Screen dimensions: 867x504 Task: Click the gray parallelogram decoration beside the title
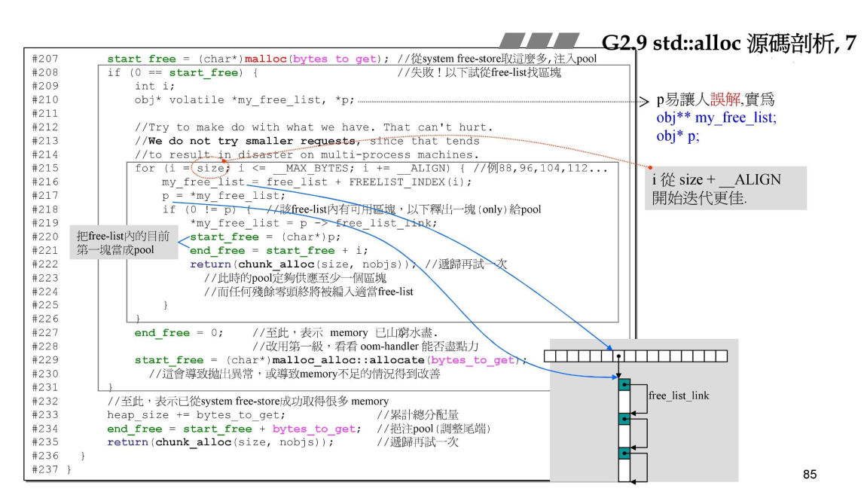tap(539, 41)
